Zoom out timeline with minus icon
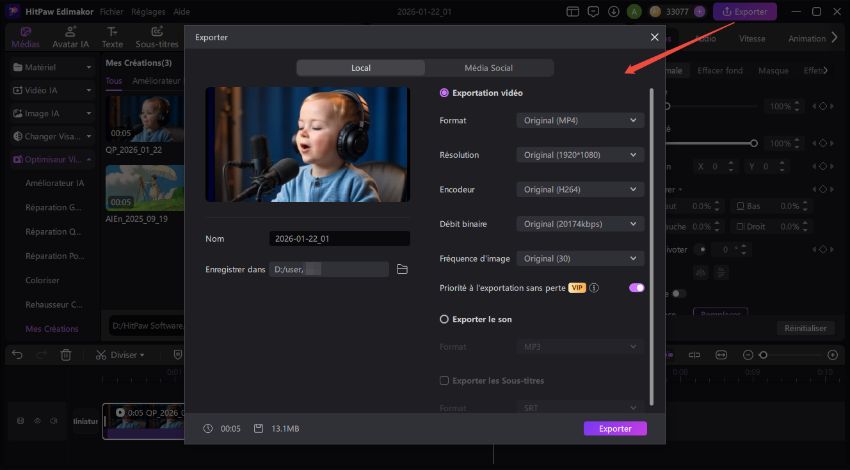This screenshot has width=850, height=470. tap(748, 355)
